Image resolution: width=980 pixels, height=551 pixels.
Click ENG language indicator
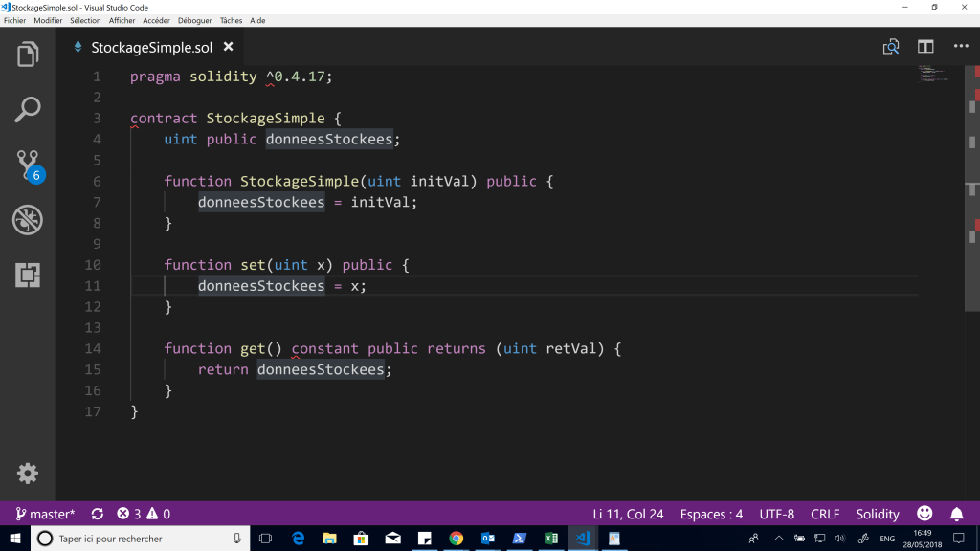coord(887,539)
